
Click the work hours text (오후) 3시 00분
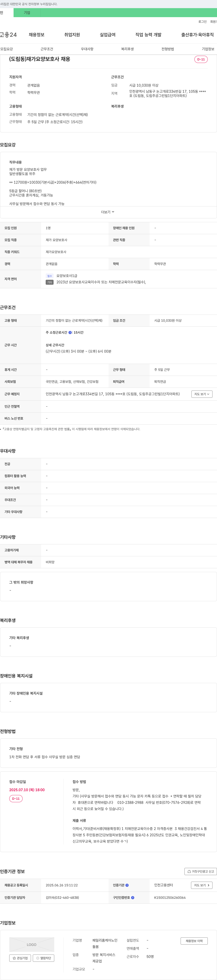[73, 351]
